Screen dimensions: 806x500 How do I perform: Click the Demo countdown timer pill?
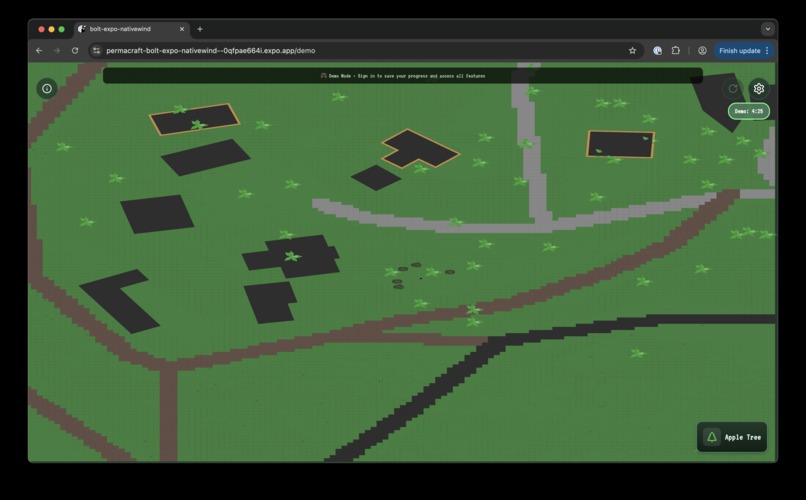(748, 111)
